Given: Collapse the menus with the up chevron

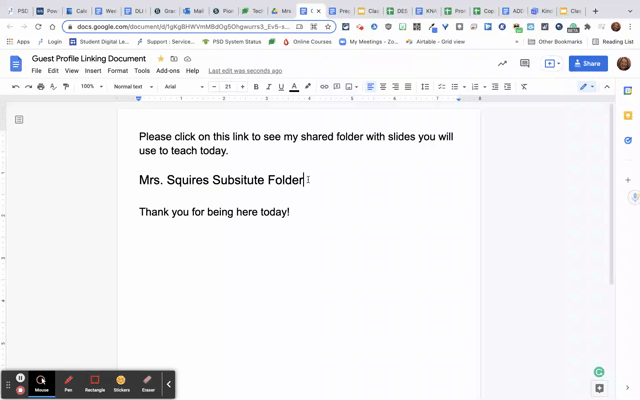Looking at the screenshot, I should coord(607,87).
